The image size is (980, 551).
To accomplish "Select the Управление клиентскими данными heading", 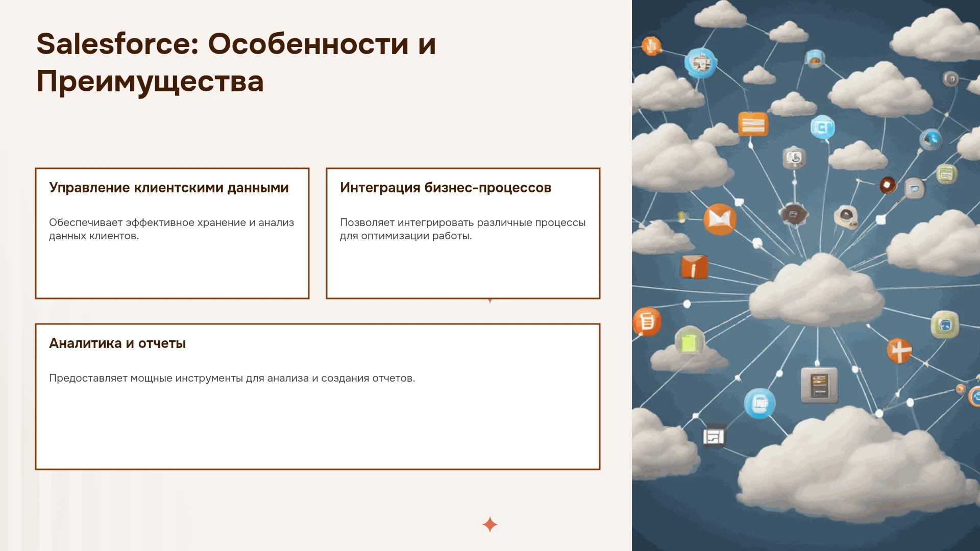I will (x=169, y=188).
